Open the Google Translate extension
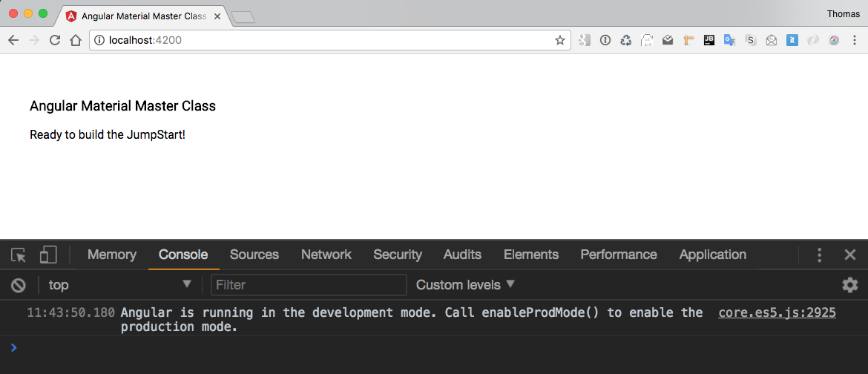868x374 pixels. tap(729, 40)
